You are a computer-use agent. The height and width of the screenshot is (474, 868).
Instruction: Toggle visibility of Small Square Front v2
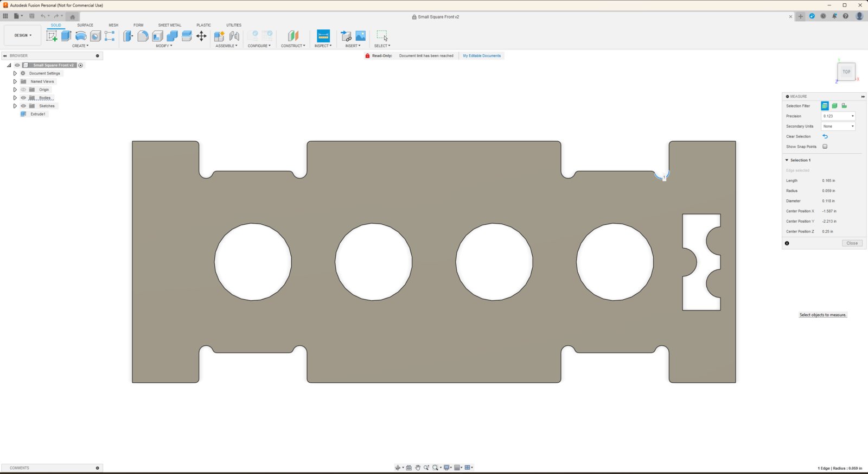pyautogui.click(x=17, y=65)
